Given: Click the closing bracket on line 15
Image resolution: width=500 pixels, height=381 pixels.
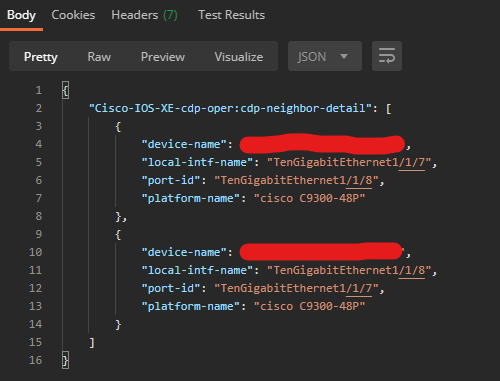Looking at the screenshot, I should click(92, 342).
